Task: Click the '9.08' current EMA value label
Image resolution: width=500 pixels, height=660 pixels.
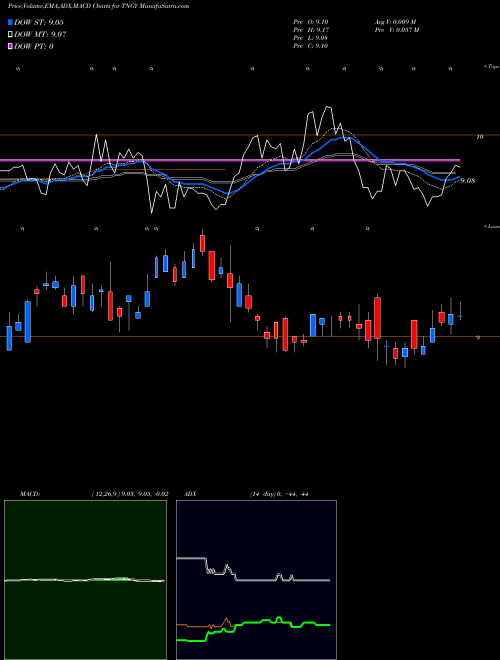Action: point(468,181)
